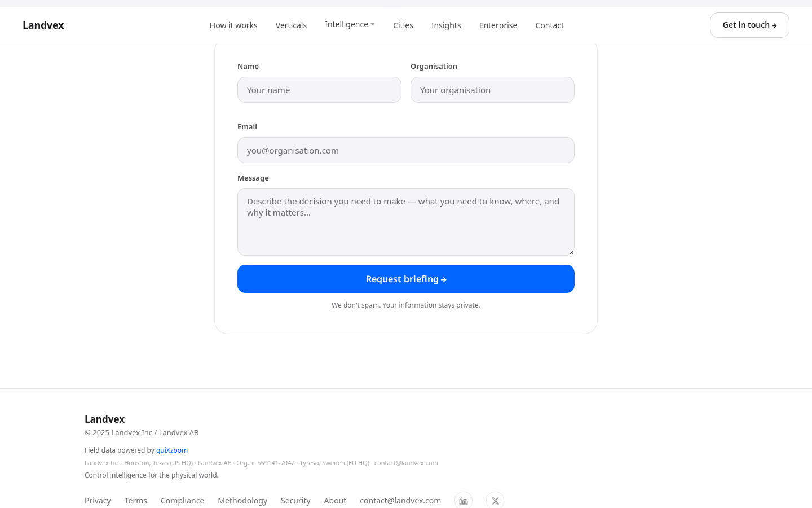
Task: Grab the Message textarea resize handle
Action: (571, 252)
